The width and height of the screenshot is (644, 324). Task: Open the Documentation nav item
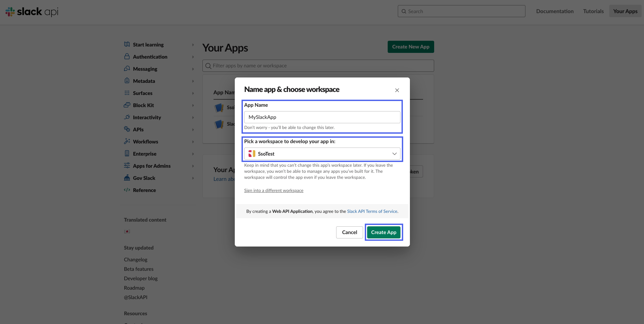click(555, 11)
